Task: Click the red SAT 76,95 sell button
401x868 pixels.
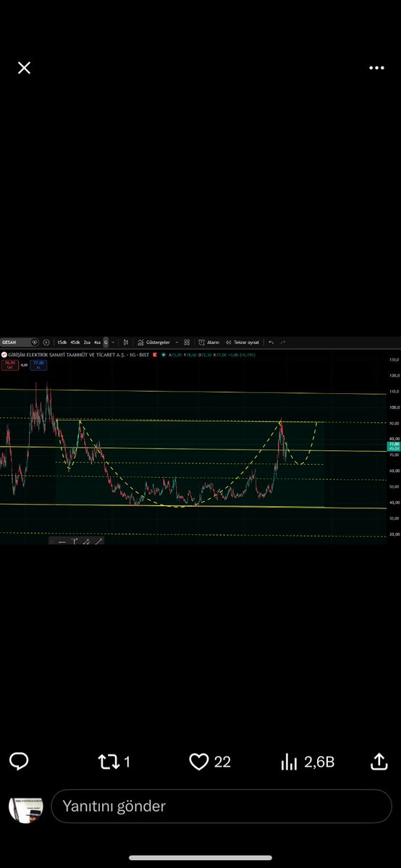Action: coord(10,365)
